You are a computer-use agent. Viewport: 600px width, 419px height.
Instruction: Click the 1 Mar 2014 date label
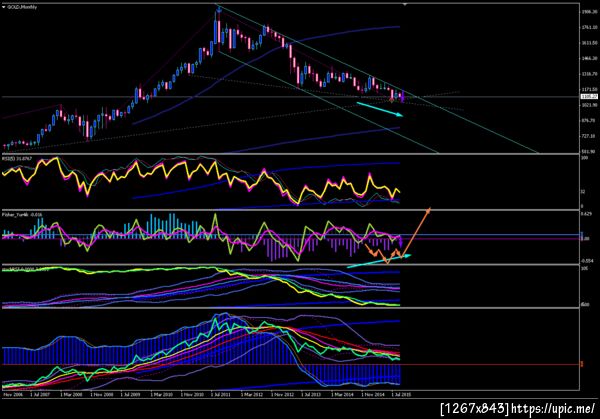click(342, 394)
